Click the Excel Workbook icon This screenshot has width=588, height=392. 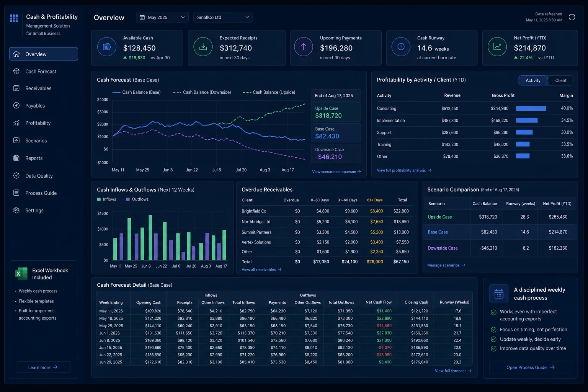click(21, 273)
